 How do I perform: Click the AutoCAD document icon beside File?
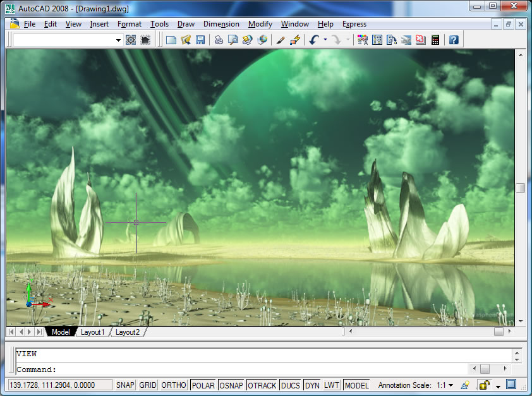(15, 23)
